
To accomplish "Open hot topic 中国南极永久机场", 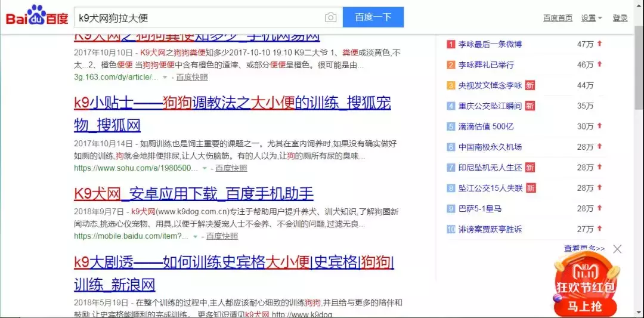I will point(490,147).
